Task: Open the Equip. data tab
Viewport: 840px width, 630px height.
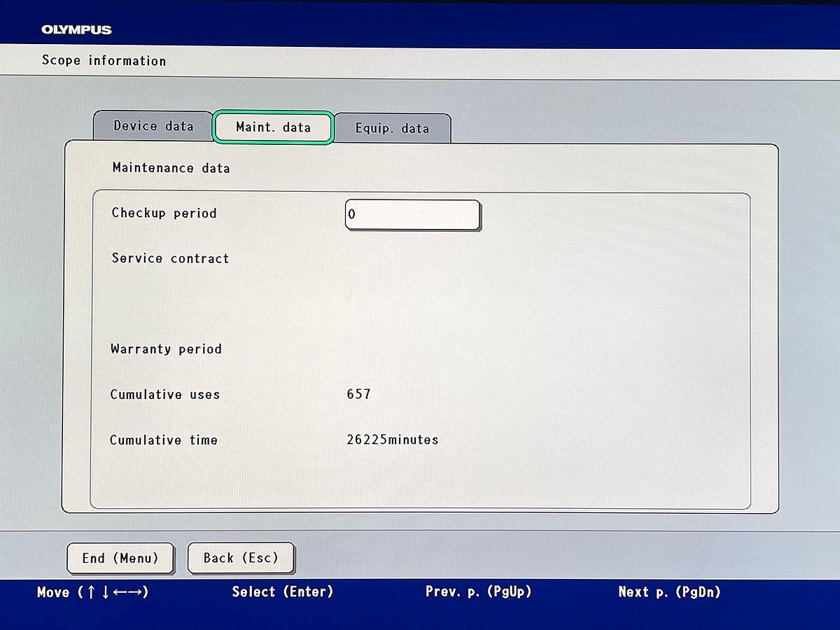Action: pyautogui.click(x=392, y=129)
